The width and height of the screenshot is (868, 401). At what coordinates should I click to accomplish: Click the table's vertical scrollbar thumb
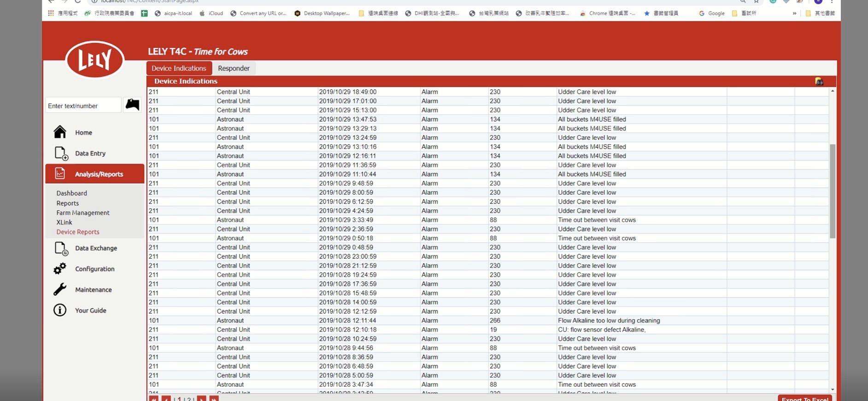(833, 191)
